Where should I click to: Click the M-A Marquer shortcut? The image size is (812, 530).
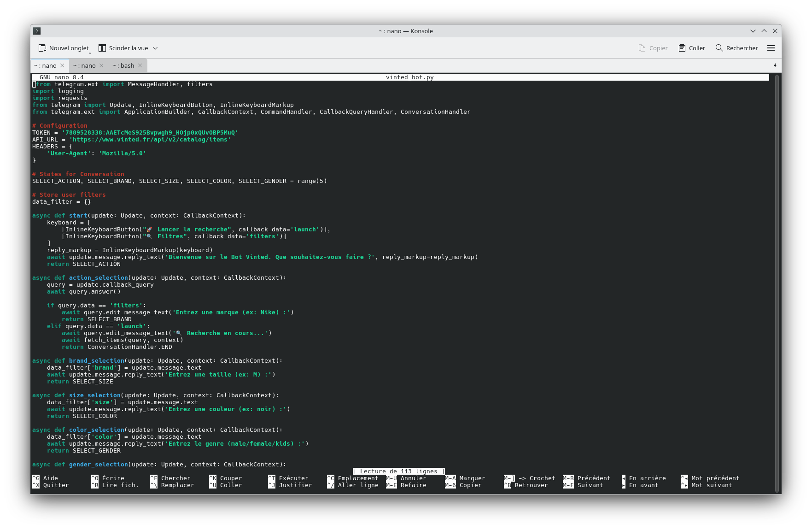point(465,478)
